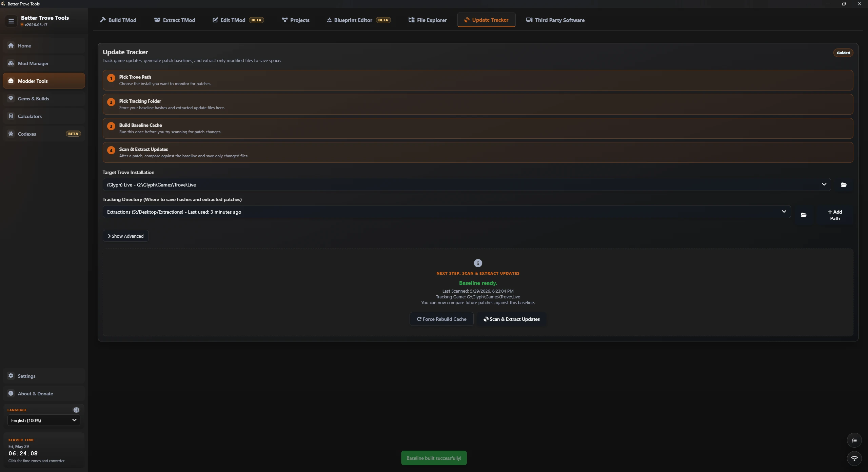Open Gems & Builds section
This screenshot has width=868, height=472.
44,99
